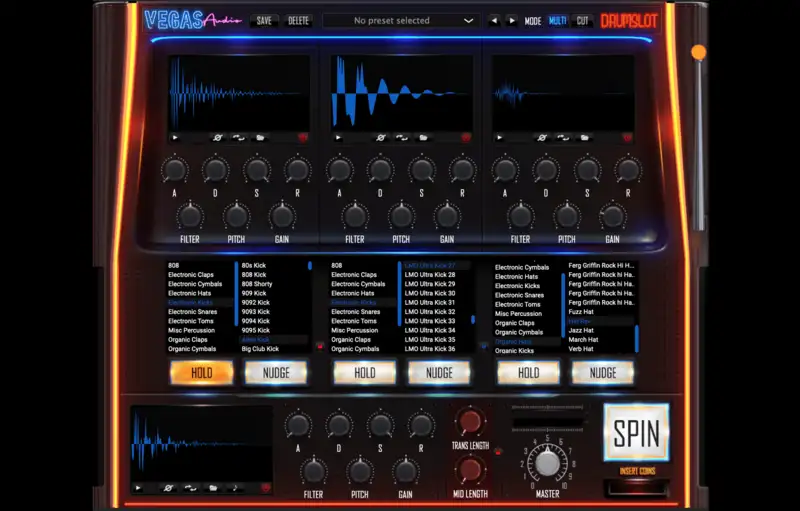Click the INSERT COINS slot
The image size is (800, 511).
(637, 488)
